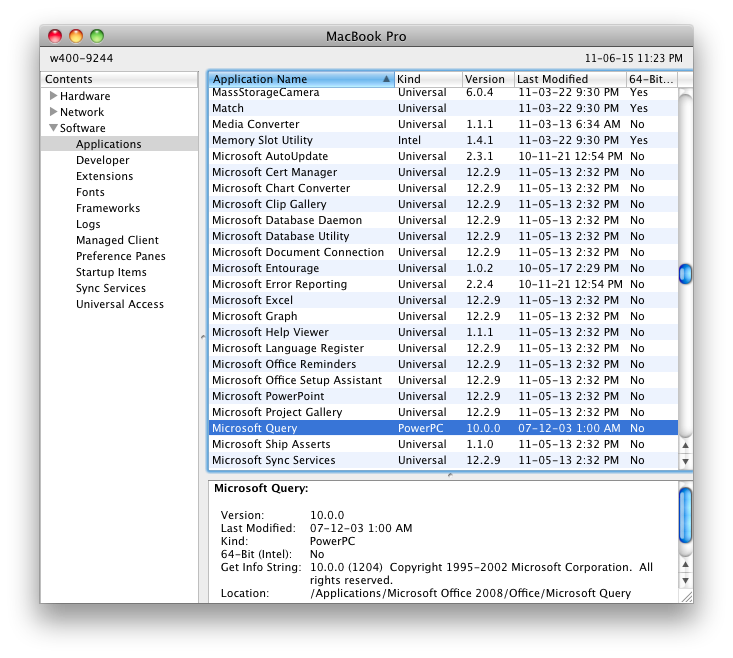The width and height of the screenshot is (733, 658).
Task: Select the Media Converter row
Action: pyautogui.click(x=443, y=124)
